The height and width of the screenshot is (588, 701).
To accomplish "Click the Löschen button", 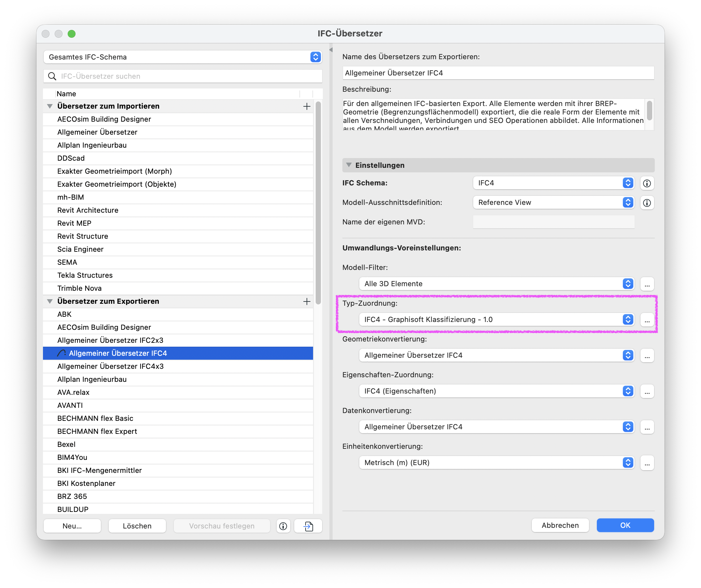I will 137,526.
